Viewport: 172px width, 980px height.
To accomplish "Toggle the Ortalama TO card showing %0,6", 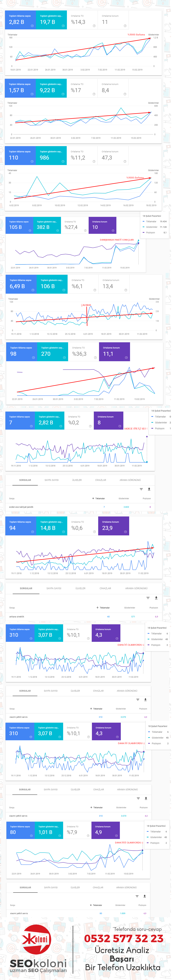I will coord(83,526).
